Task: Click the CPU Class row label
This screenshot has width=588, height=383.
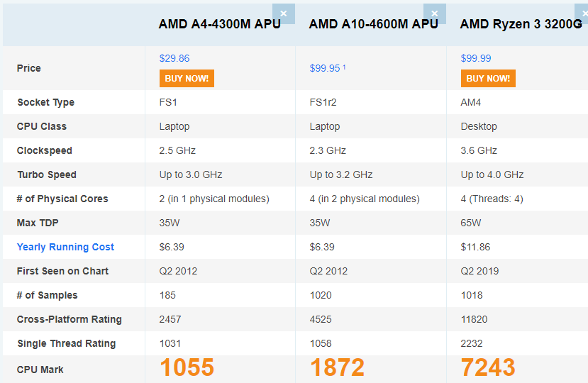Action: pyautogui.click(x=42, y=126)
